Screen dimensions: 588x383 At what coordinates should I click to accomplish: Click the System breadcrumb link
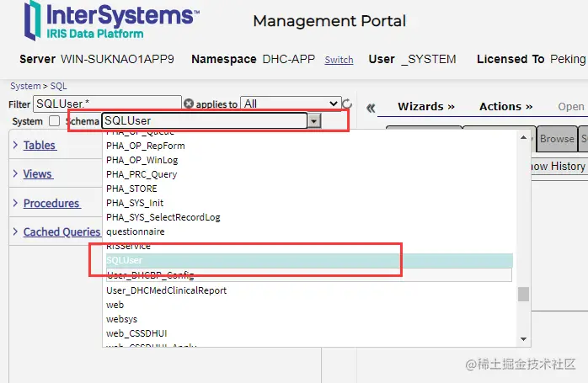(x=25, y=86)
